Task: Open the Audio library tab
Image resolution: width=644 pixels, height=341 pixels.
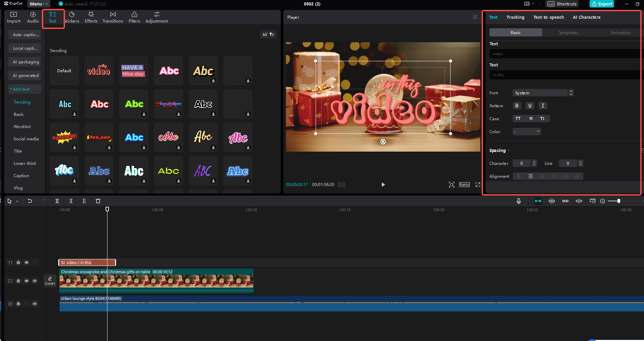Action: [33, 17]
